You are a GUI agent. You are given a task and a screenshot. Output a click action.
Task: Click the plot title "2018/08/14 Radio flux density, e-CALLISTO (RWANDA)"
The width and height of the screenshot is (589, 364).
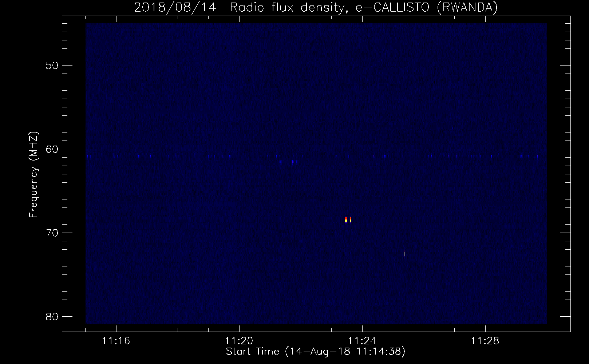click(x=316, y=7)
